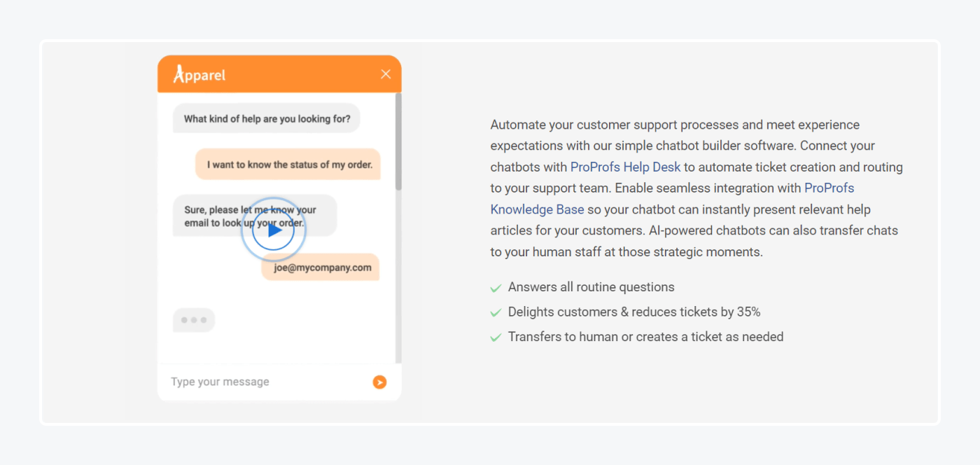Click checkmark beside 'Transfers to human' line
The height and width of the screenshot is (465, 980).
tap(496, 338)
